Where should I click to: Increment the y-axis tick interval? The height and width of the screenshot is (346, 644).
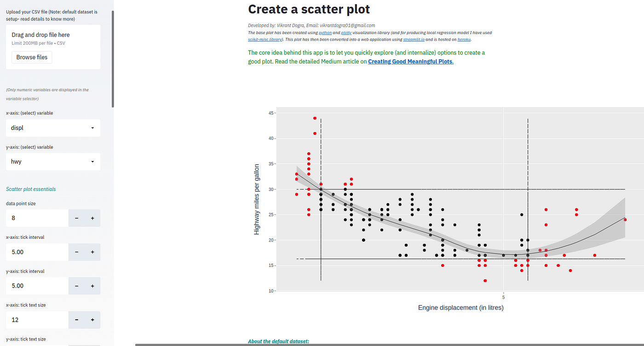tap(92, 286)
